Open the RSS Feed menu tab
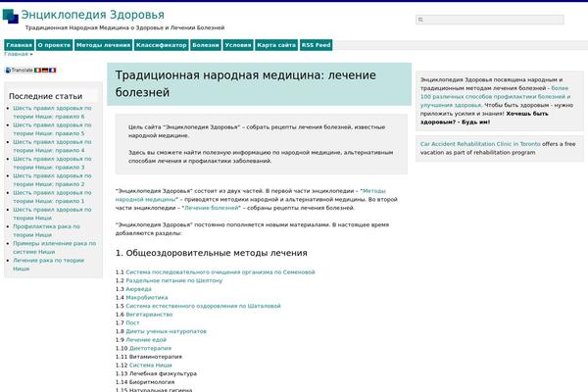This screenshot has height=392, width=588. point(317,45)
